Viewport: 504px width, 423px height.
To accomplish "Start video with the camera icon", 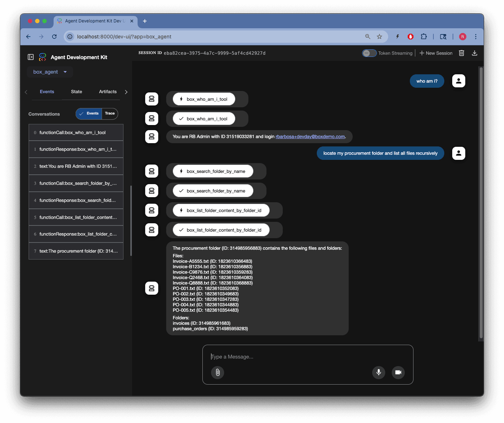I will pyautogui.click(x=398, y=372).
